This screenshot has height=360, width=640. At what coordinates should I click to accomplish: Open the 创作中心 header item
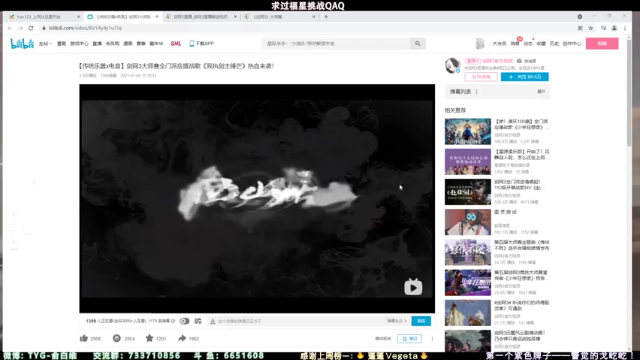572,44
